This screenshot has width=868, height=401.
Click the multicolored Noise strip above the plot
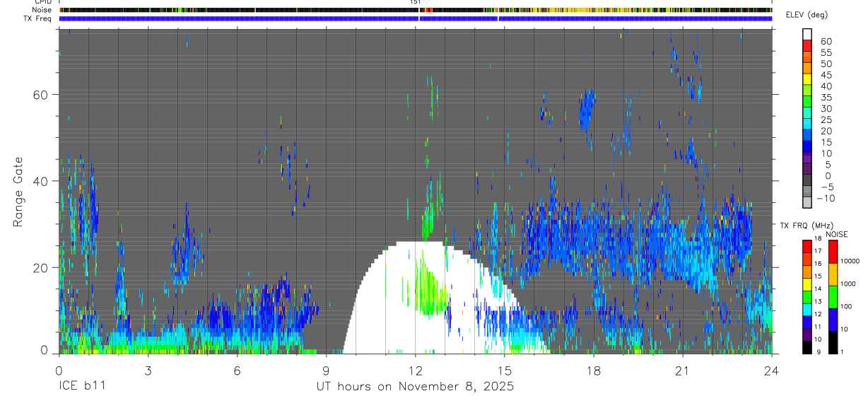pyautogui.click(x=416, y=10)
